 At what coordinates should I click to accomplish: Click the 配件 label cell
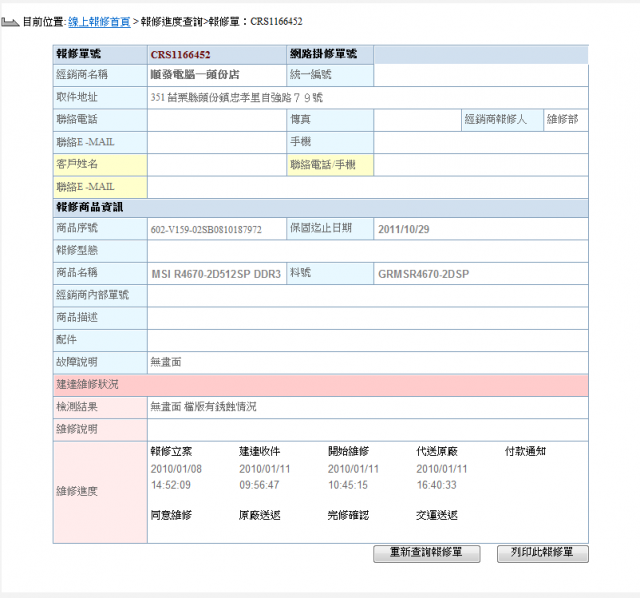pyautogui.click(x=100, y=340)
